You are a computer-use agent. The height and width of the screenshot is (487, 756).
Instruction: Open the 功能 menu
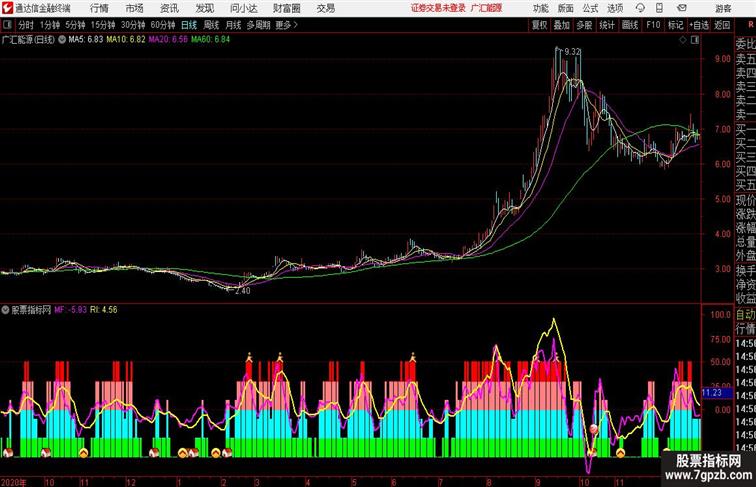tap(540, 8)
